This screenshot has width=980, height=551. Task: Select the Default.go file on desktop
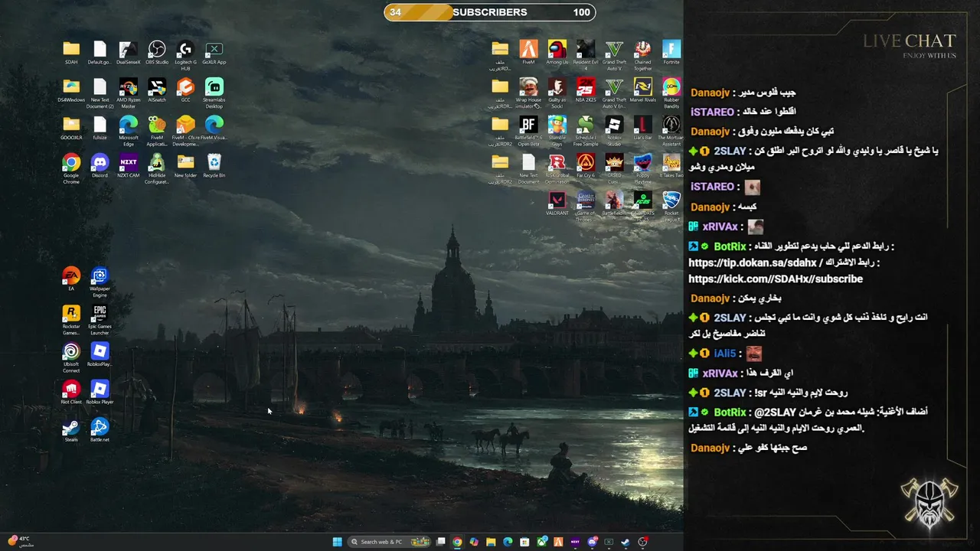pyautogui.click(x=100, y=53)
